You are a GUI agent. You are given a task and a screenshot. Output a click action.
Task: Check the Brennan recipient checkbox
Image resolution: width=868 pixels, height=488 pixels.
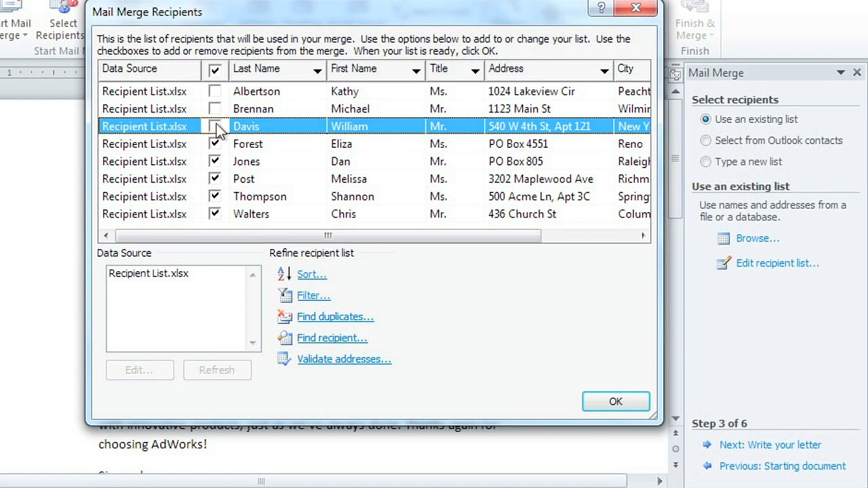(215, 108)
